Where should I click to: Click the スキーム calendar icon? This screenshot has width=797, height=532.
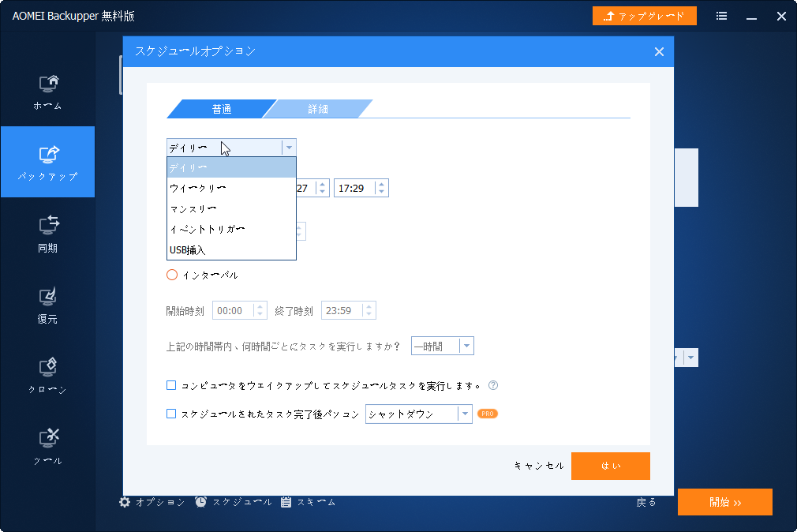pyautogui.click(x=286, y=502)
